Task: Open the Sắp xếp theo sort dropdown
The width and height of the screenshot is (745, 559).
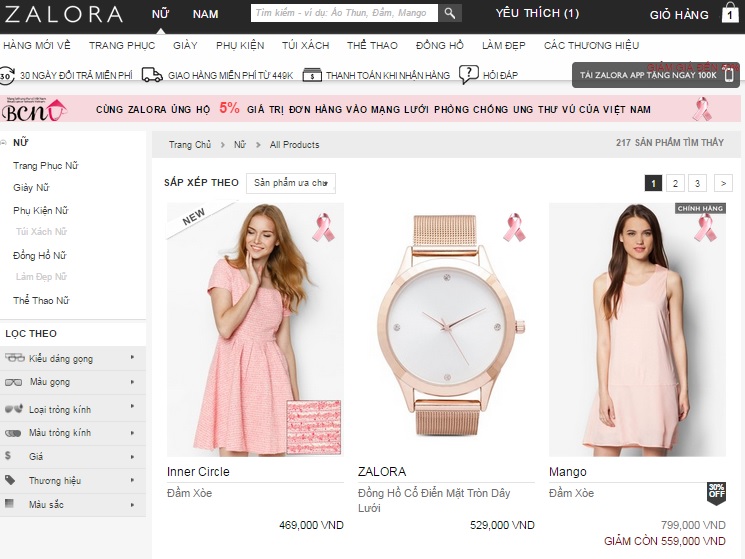Action: pyautogui.click(x=291, y=183)
